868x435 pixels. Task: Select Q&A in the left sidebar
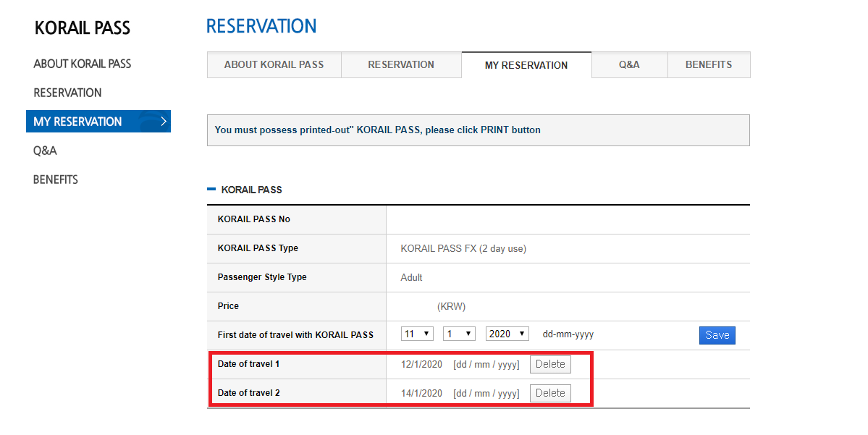(x=45, y=151)
